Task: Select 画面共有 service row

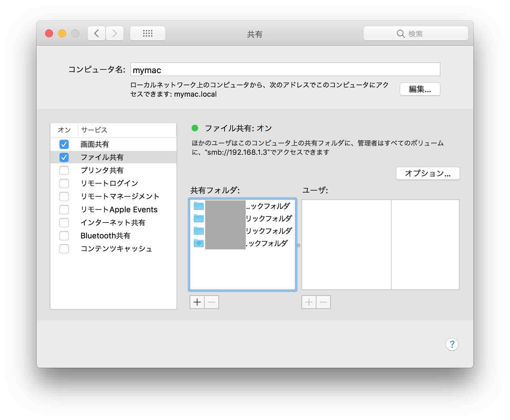Action: 113,144
